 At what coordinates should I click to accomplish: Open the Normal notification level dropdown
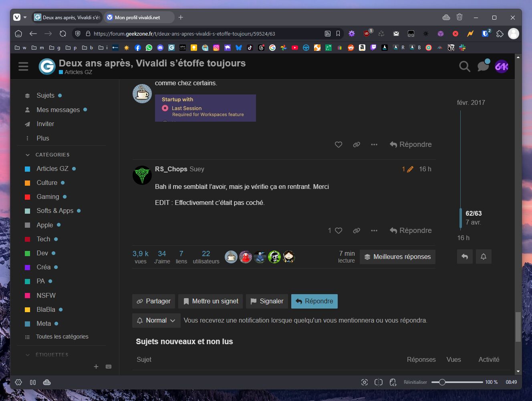(156, 321)
